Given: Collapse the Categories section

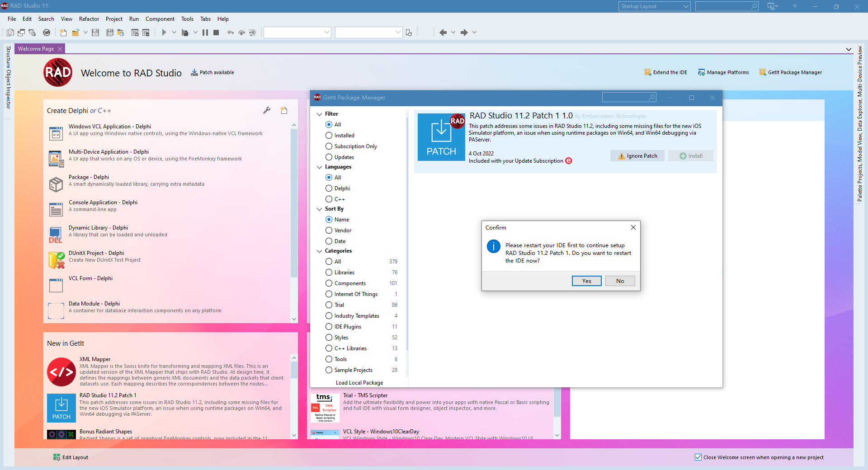Looking at the screenshot, I should click(320, 251).
